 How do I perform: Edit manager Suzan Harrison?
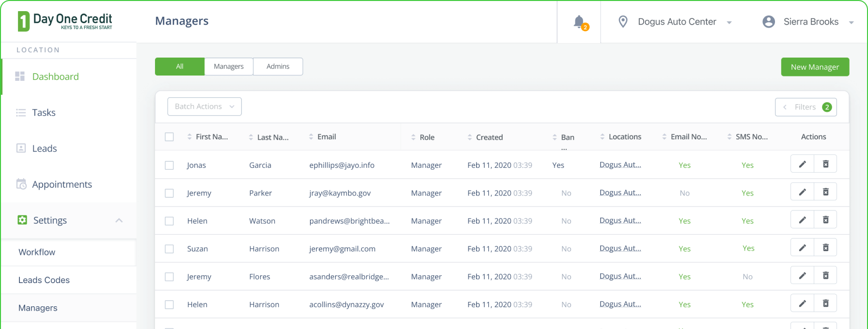(802, 248)
